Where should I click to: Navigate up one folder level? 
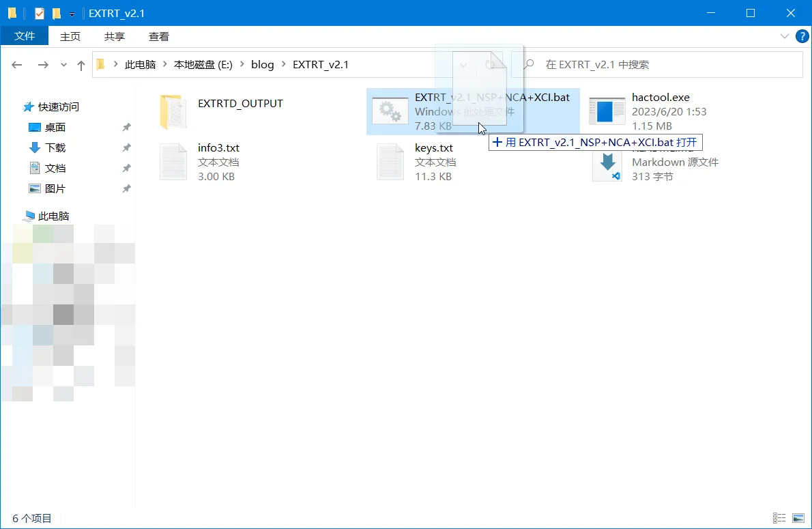[81, 65]
